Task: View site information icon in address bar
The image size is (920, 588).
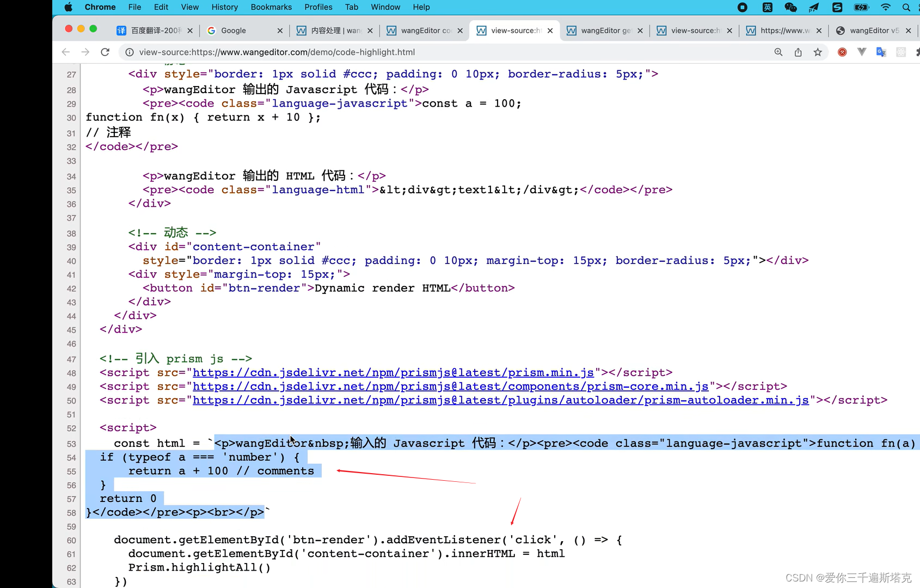Action: pyautogui.click(x=130, y=52)
